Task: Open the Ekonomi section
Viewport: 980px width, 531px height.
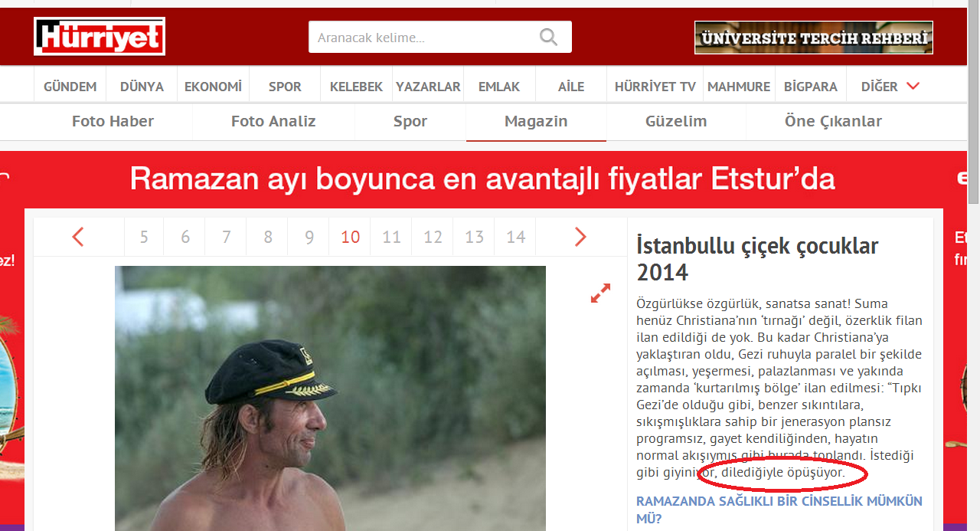Action: point(213,87)
